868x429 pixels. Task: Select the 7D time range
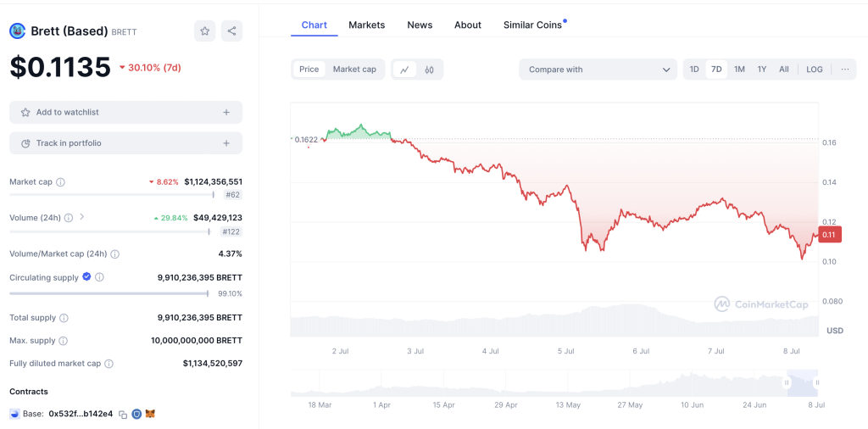pyautogui.click(x=716, y=70)
